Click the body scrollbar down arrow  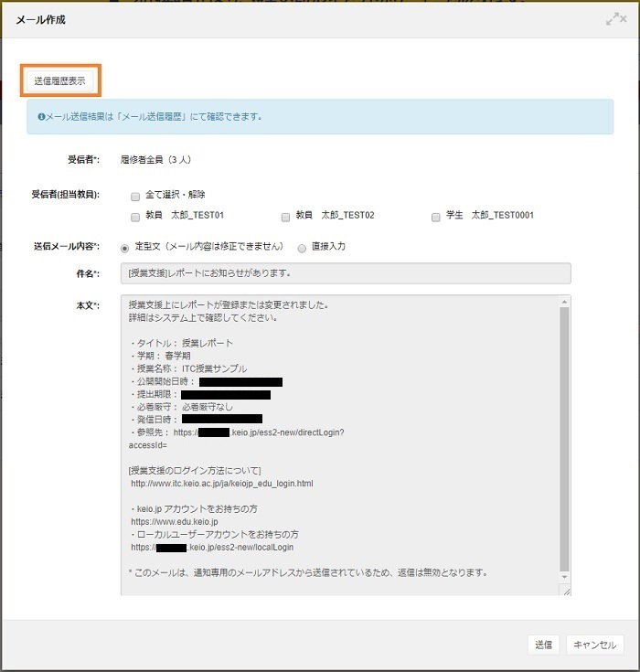tap(564, 578)
